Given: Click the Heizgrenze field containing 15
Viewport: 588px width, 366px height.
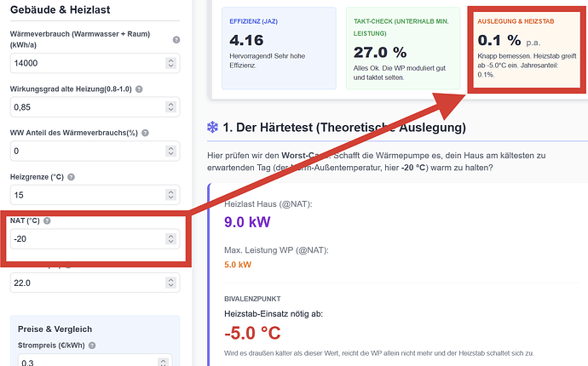Looking at the screenshot, I should [x=95, y=195].
